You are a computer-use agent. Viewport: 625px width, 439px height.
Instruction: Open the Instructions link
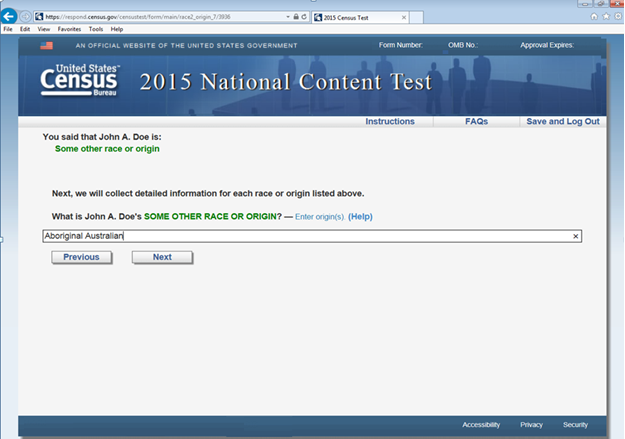(390, 122)
